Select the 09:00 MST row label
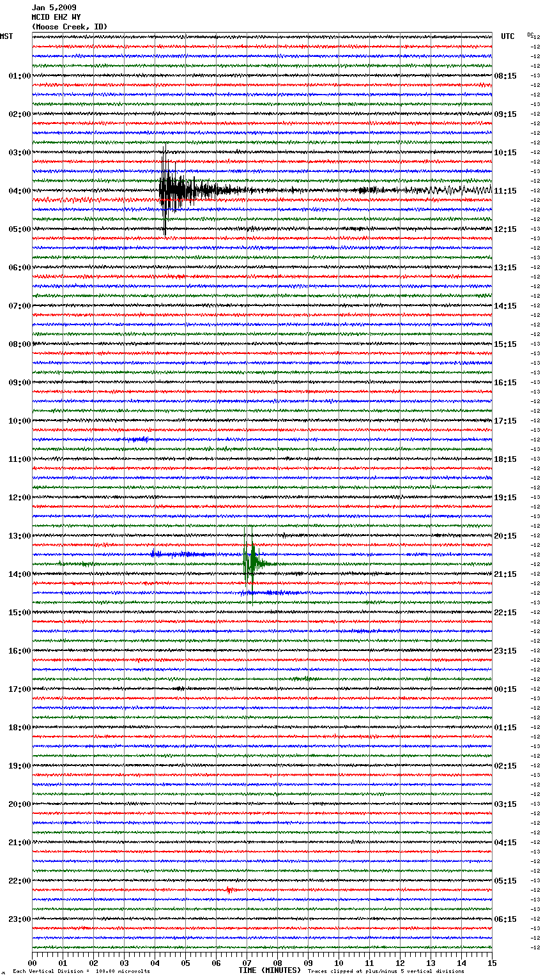Image resolution: width=543 pixels, height=980 pixels. pos(20,383)
